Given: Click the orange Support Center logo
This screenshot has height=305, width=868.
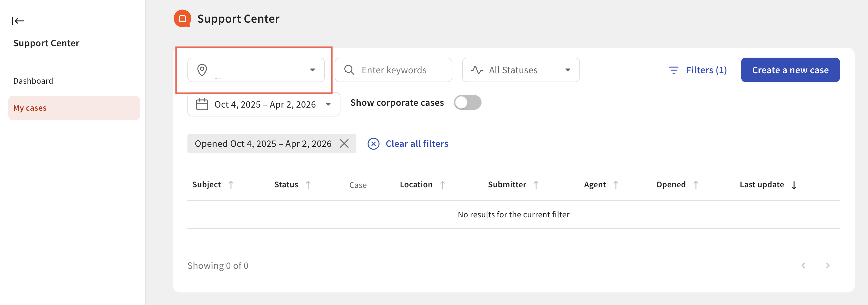Looking at the screenshot, I should coord(182,18).
